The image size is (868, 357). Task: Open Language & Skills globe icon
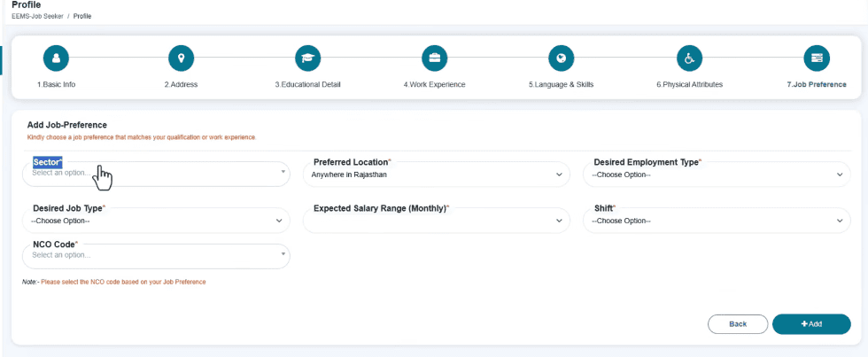coord(562,58)
